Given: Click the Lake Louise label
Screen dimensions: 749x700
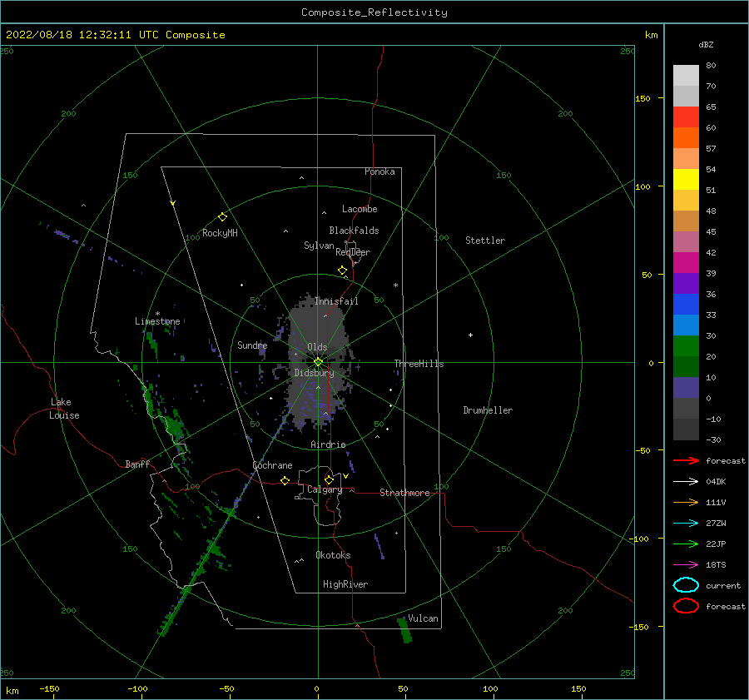Looking at the screenshot, I should coord(64,409).
